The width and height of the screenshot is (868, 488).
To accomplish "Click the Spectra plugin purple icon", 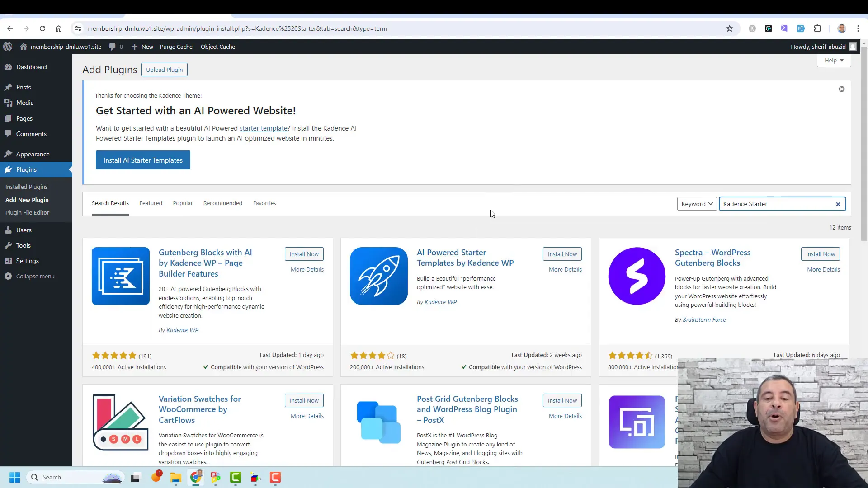I will 637,276.
